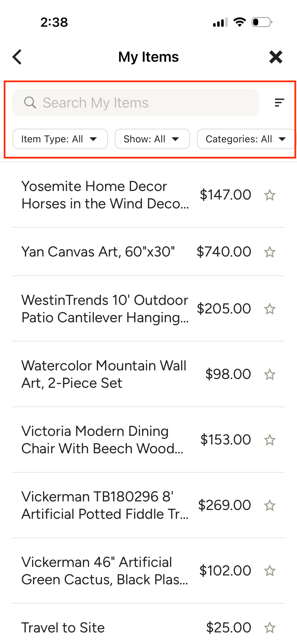Star the Watercolor Mountain Wall Art
This screenshot has height=644, width=297.
pos(270,374)
